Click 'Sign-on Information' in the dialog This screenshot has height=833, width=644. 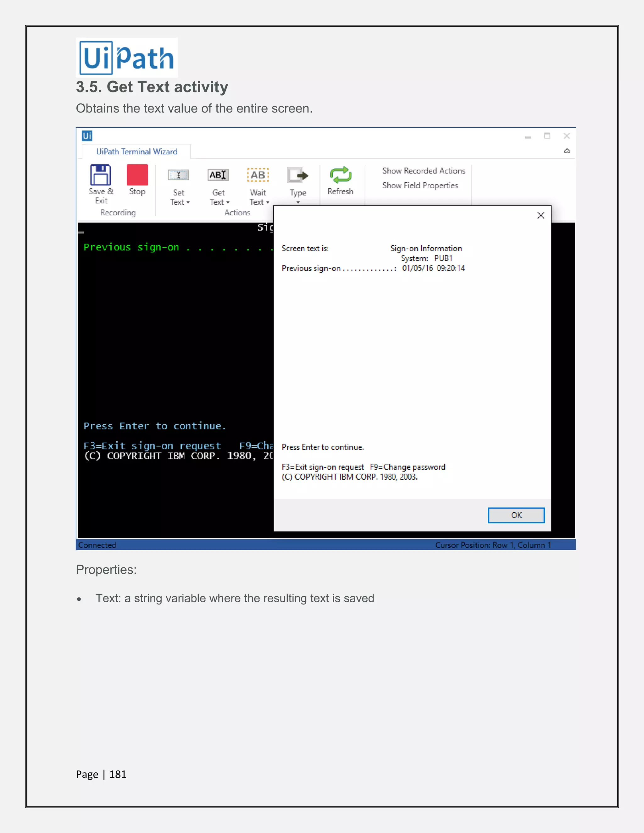pyautogui.click(x=426, y=248)
